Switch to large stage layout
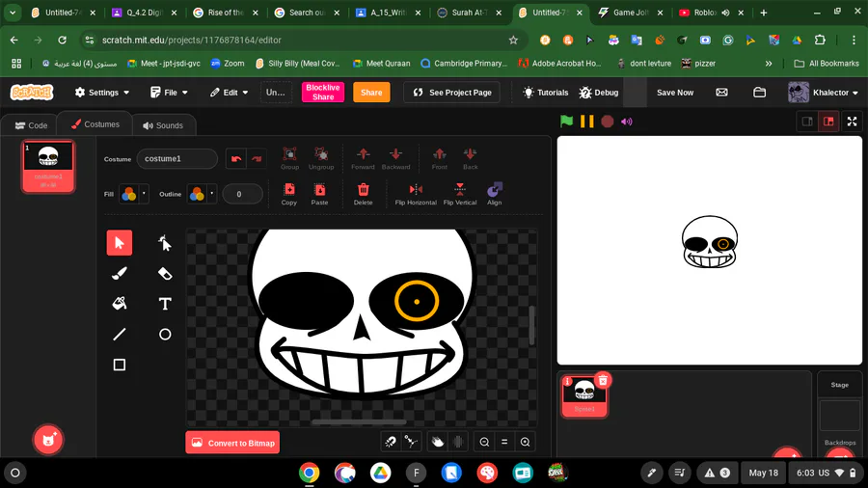The width and height of the screenshot is (868, 488). pos(828,122)
